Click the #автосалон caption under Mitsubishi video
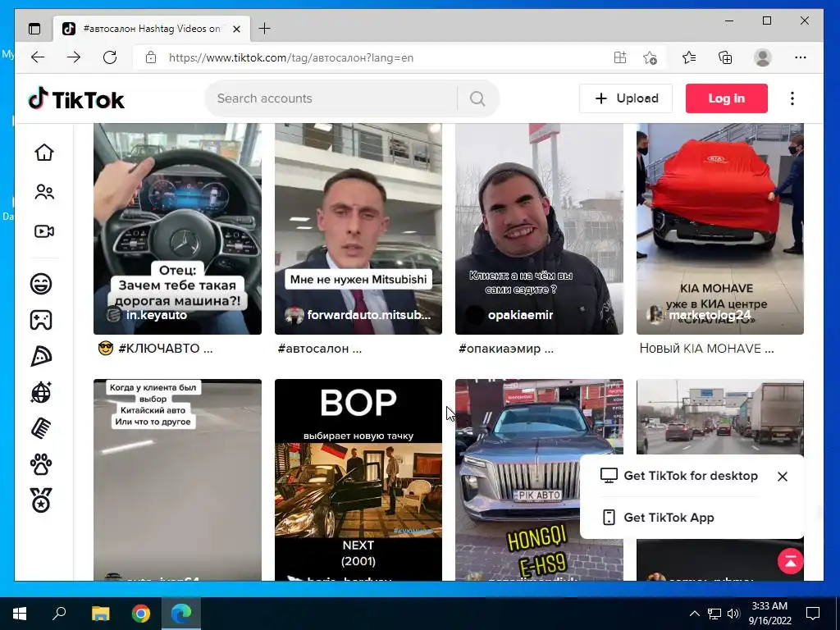The height and width of the screenshot is (630, 840). click(320, 349)
